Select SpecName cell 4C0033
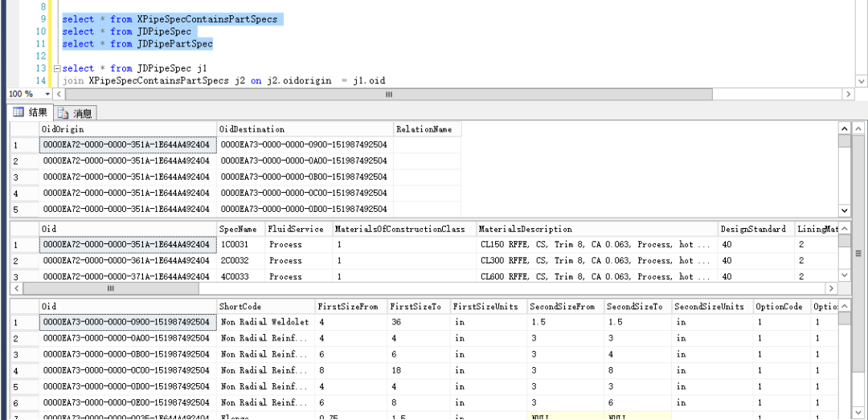This screenshot has height=420, width=868. tap(241, 276)
